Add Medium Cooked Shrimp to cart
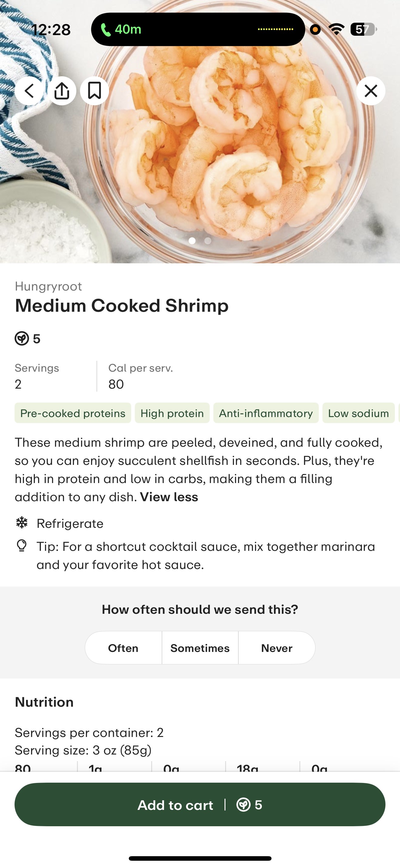Viewport: 400px width, 868px height. (200, 804)
